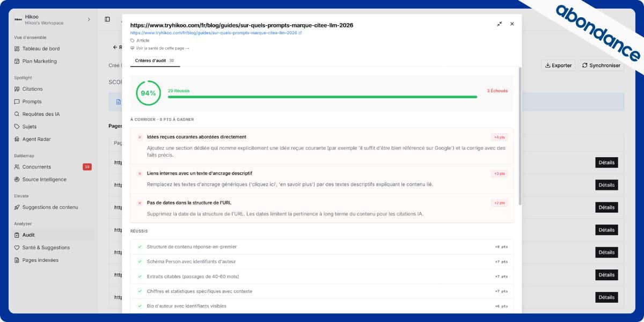Toggle the sidebar panel icon

[107, 19]
